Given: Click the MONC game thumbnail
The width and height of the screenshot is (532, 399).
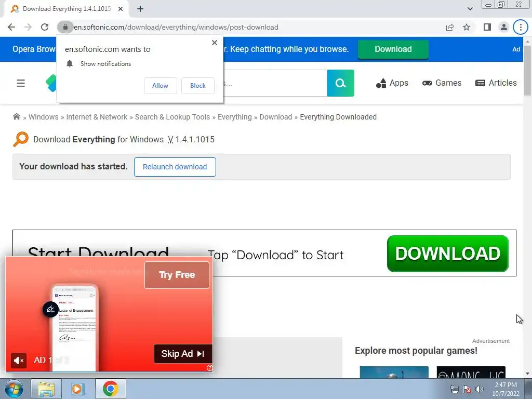Looking at the screenshot, I should pos(471,372).
